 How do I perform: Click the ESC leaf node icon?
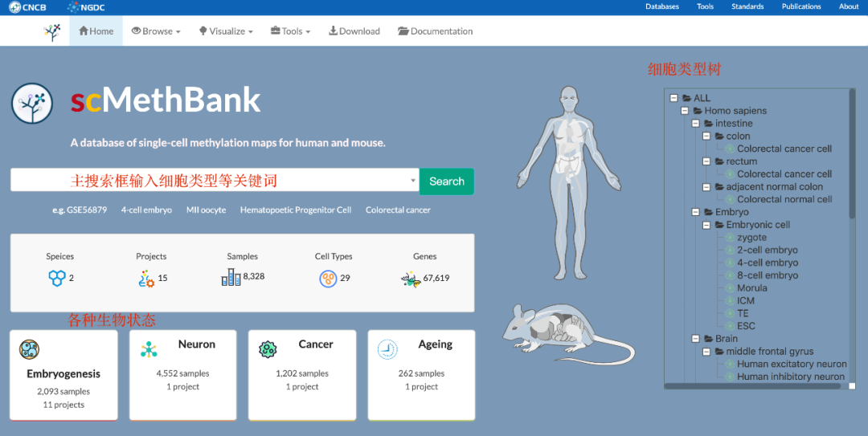[730, 326]
